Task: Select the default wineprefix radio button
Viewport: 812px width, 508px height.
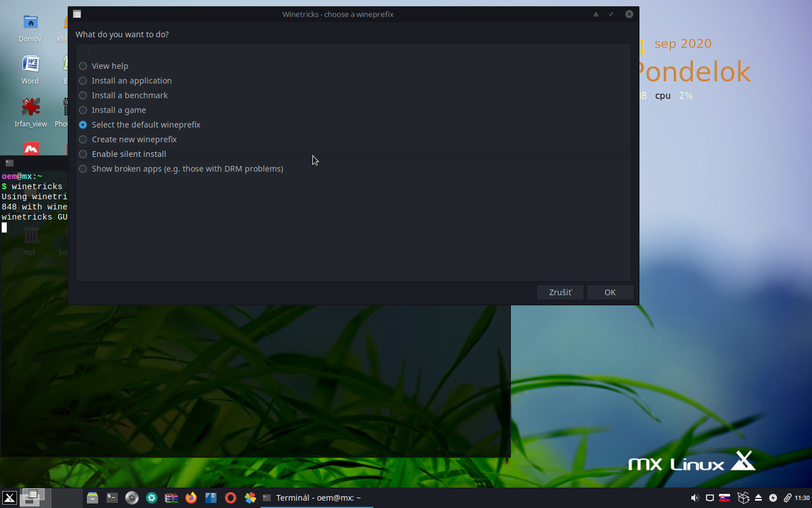Action: tap(83, 124)
